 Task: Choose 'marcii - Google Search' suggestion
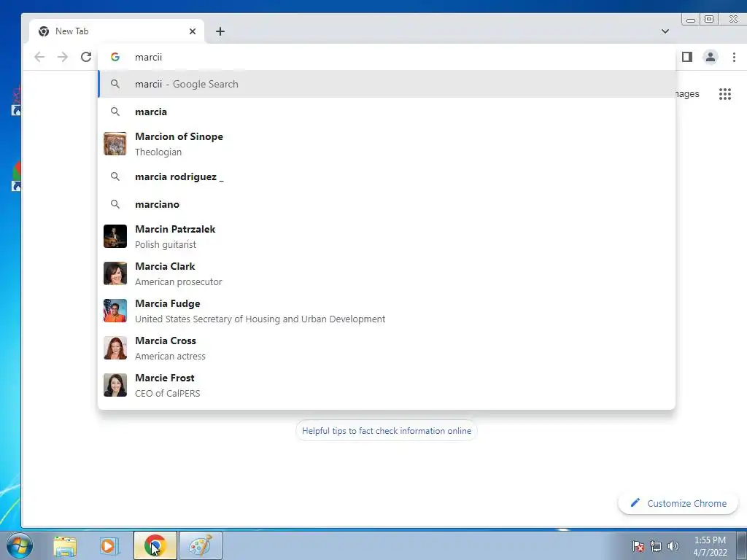[387, 85]
